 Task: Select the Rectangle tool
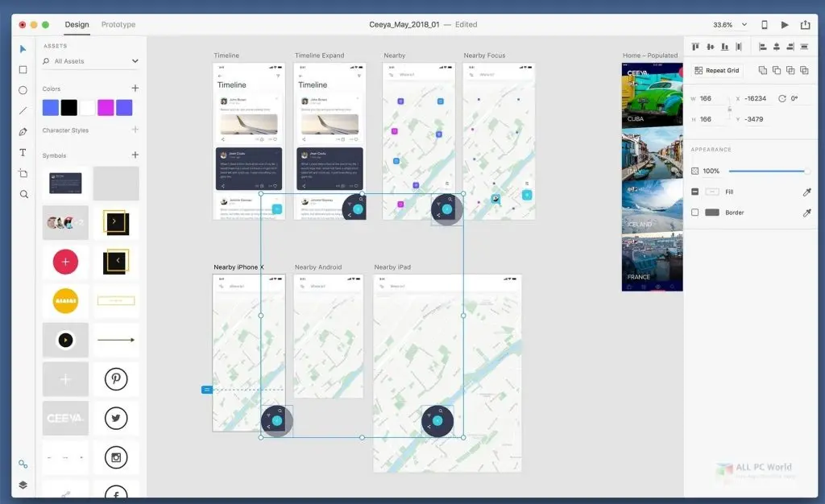23,70
